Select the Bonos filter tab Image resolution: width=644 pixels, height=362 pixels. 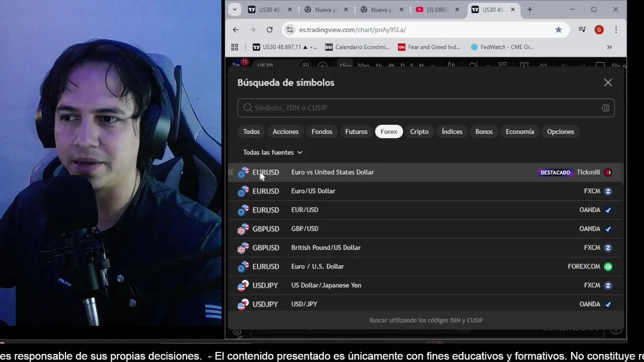(x=484, y=132)
